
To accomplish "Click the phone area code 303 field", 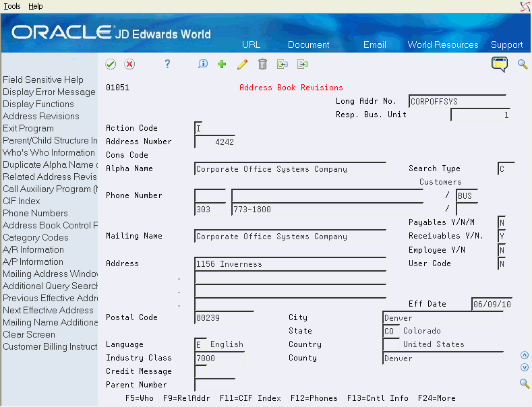I will pyautogui.click(x=210, y=210).
